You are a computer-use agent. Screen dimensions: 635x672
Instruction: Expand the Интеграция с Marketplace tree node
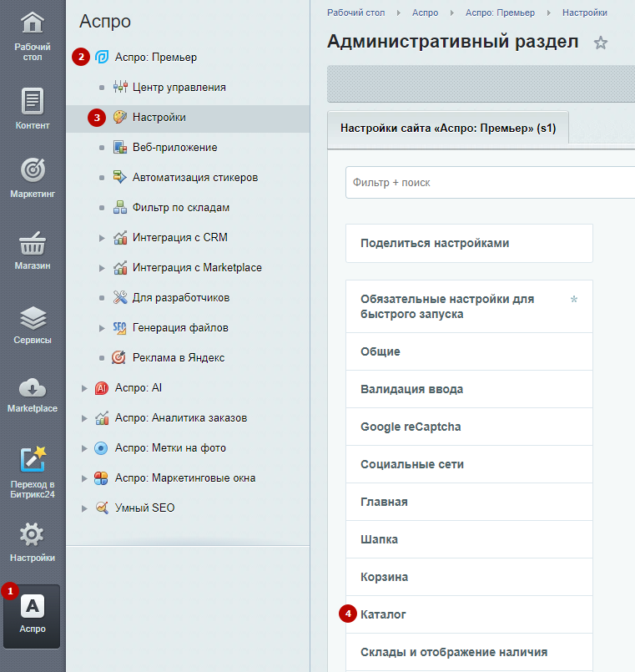pos(102,268)
